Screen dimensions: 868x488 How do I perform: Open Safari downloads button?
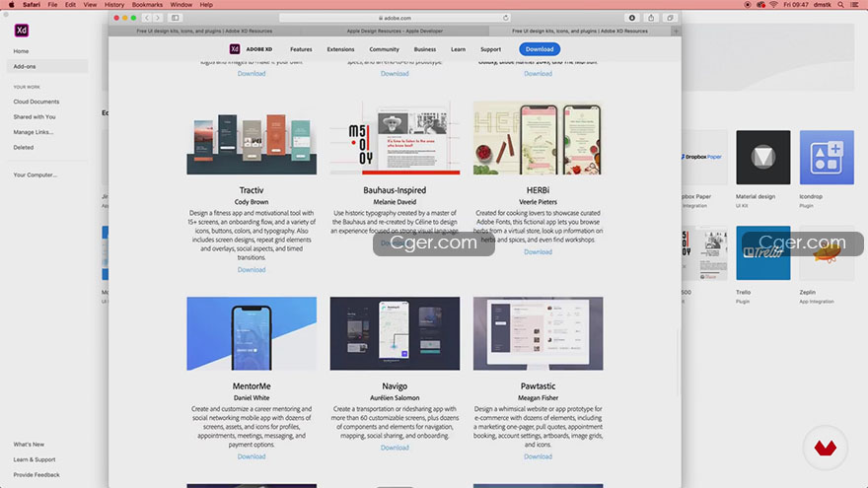631,18
